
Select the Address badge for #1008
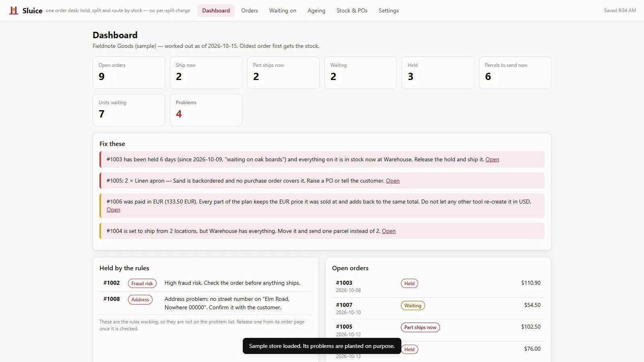pyautogui.click(x=140, y=299)
